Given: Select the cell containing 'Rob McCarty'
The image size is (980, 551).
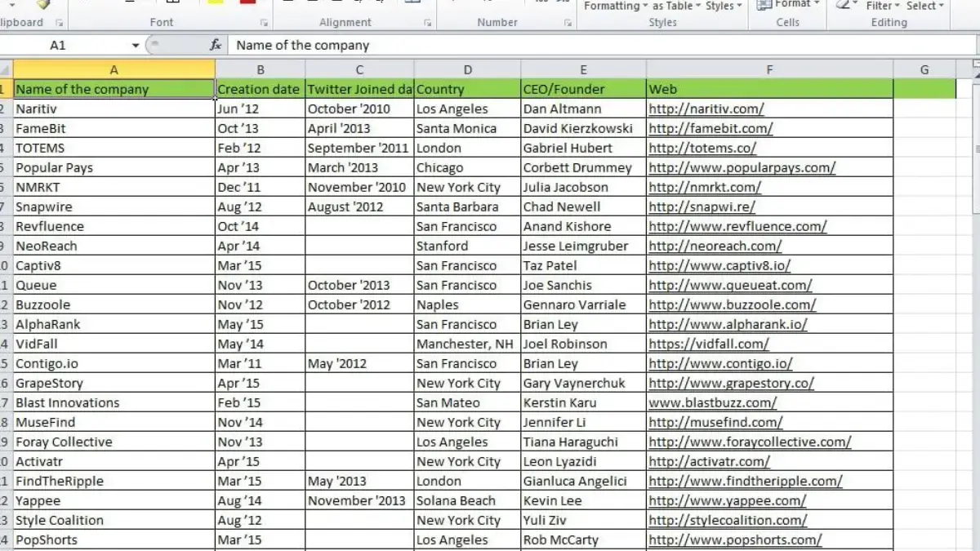Looking at the screenshot, I should pyautogui.click(x=583, y=540).
